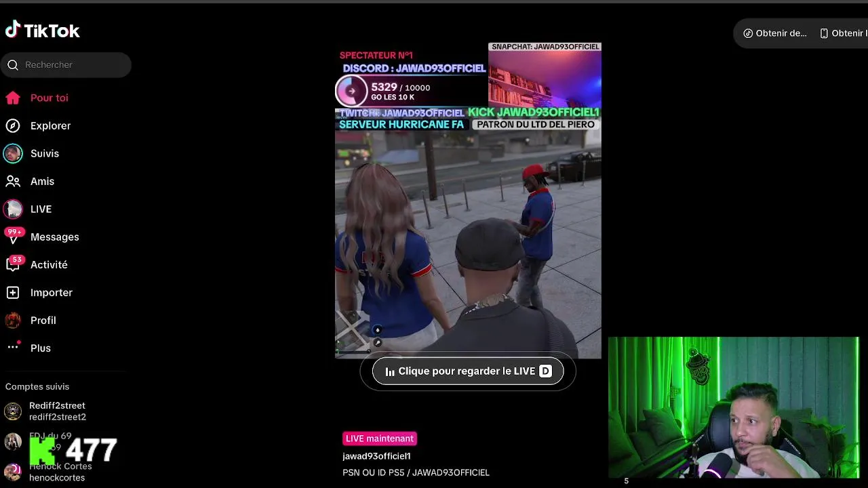Click the first Obtenir de... button
This screenshot has width=868, height=488.
pyautogui.click(x=774, y=33)
